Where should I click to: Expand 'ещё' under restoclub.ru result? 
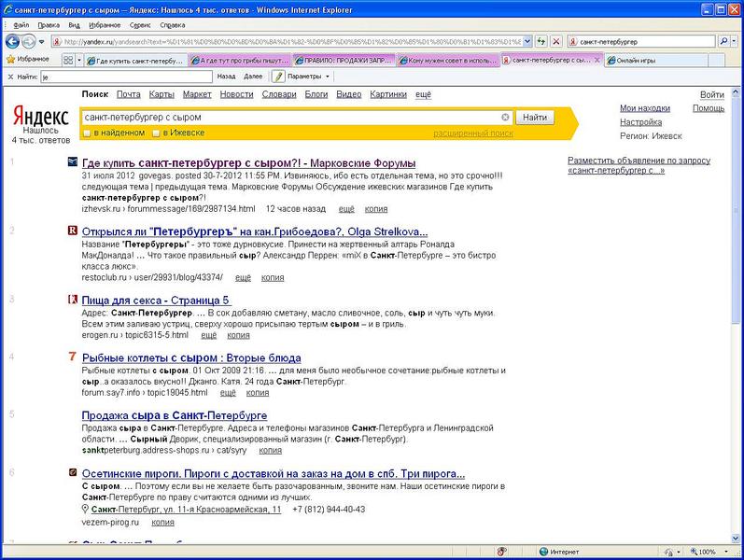pos(243,277)
